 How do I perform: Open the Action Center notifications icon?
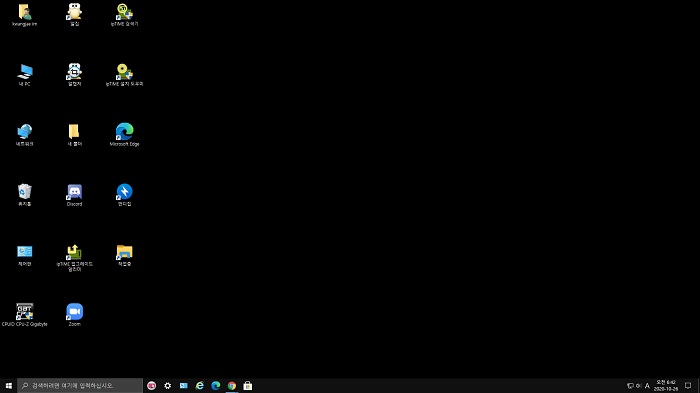pyautogui.click(x=688, y=385)
